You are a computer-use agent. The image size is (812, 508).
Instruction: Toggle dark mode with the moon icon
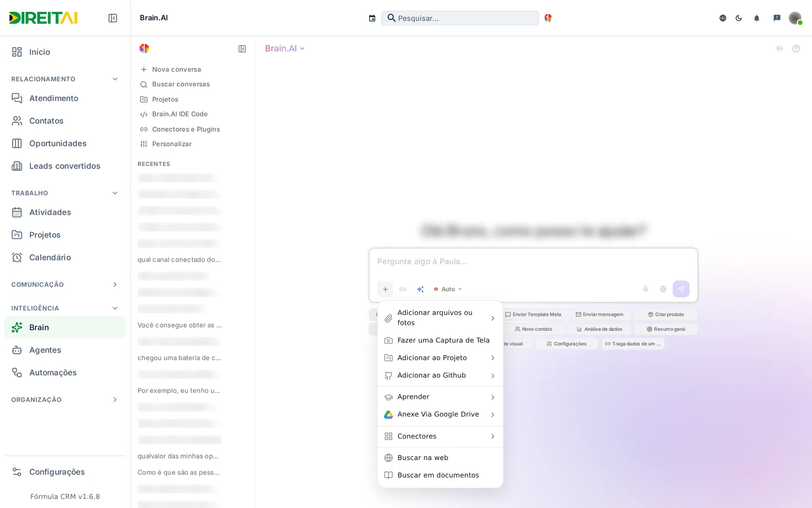pos(739,18)
